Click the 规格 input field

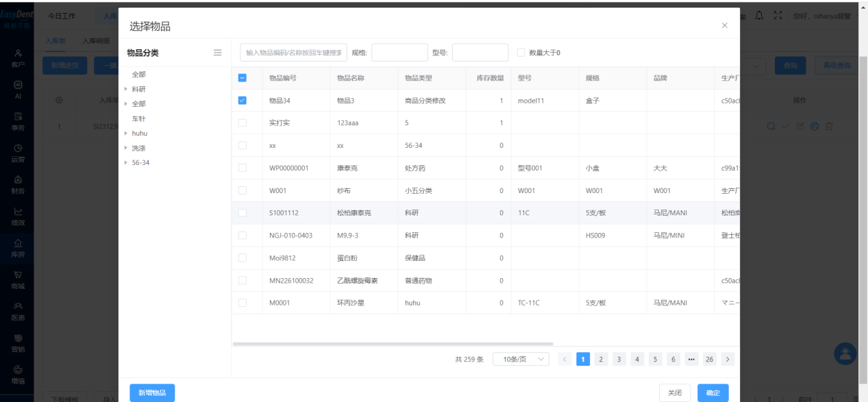(x=399, y=53)
